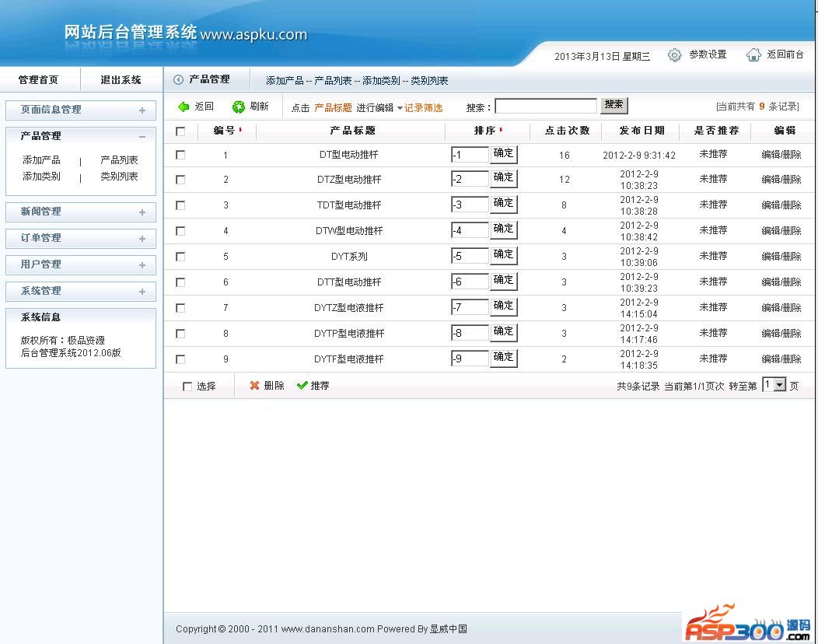Toggle the select-all checkbox in table header
The height and width of the screenshot is (644, 818).
coord(180,131)
